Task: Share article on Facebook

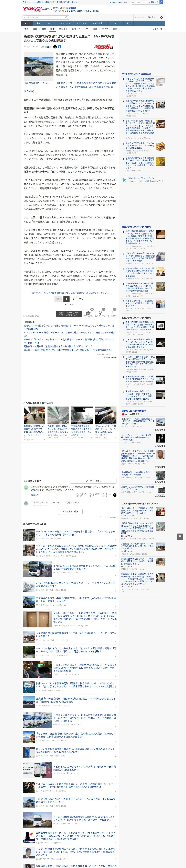Action: pyautogui.click(x=60, y=47)
